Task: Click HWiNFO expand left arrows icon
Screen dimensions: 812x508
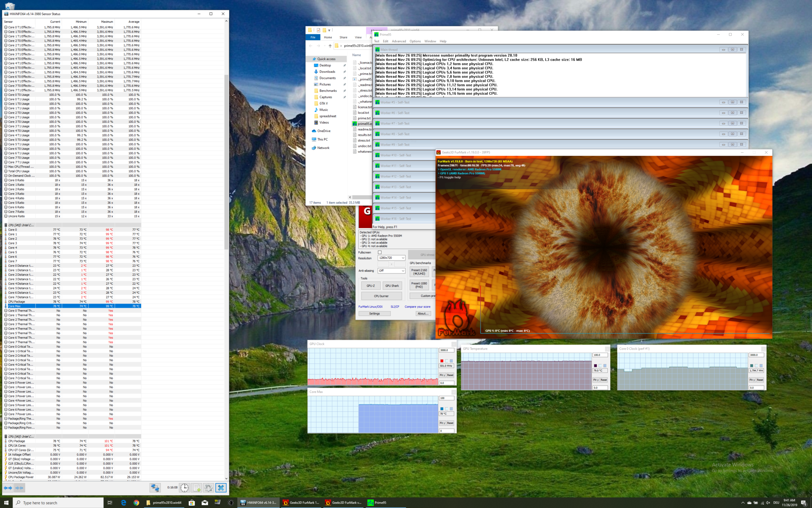Action: tap(8, 488)
